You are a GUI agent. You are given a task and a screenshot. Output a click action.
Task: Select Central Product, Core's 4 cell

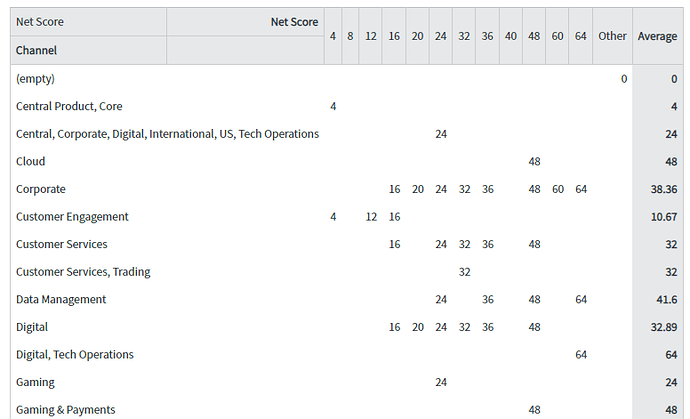click(x=333, y=107)
